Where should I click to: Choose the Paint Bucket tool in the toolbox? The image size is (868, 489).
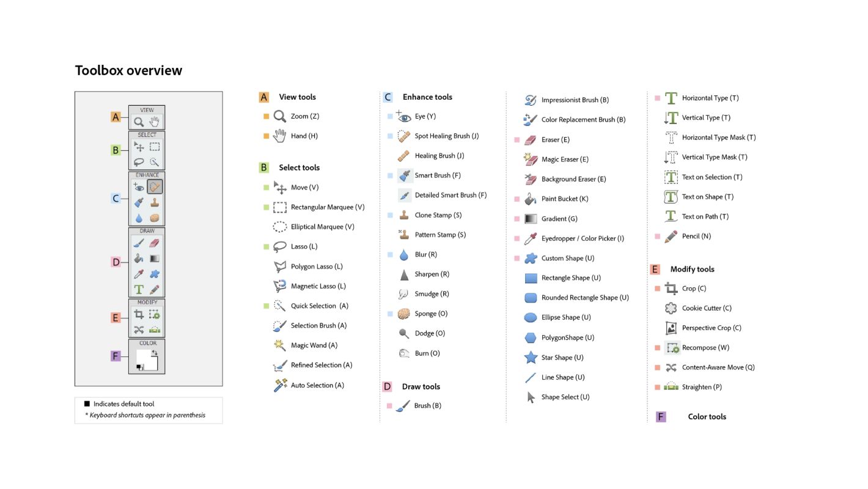pos(139,259)
